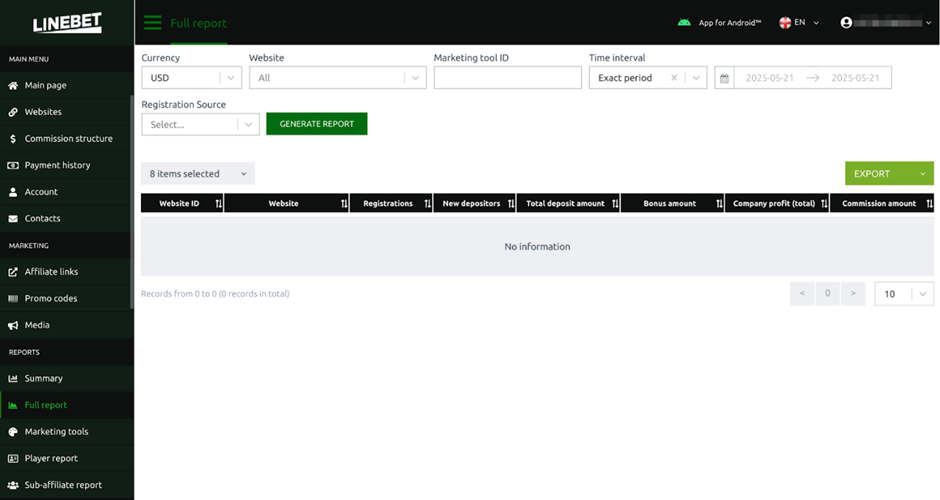Click the Payment history money icon
The width and height of the screenshot is (940, 500).
click(x=13, y=165)
